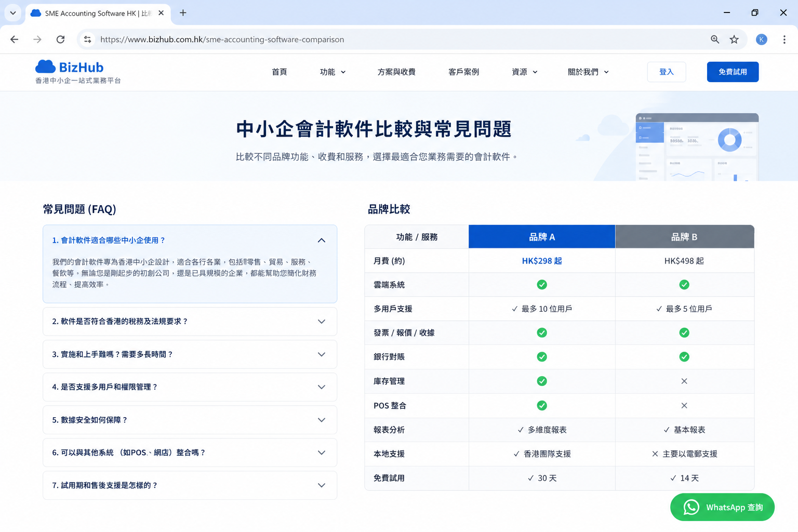Click the BizHub cloud logo

70,67
